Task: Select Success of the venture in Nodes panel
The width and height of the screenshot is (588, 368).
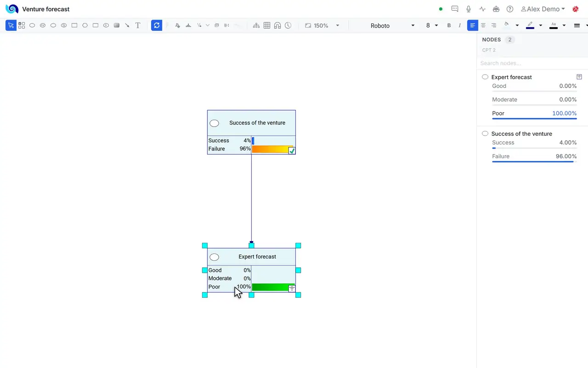Action: [522, 133]
